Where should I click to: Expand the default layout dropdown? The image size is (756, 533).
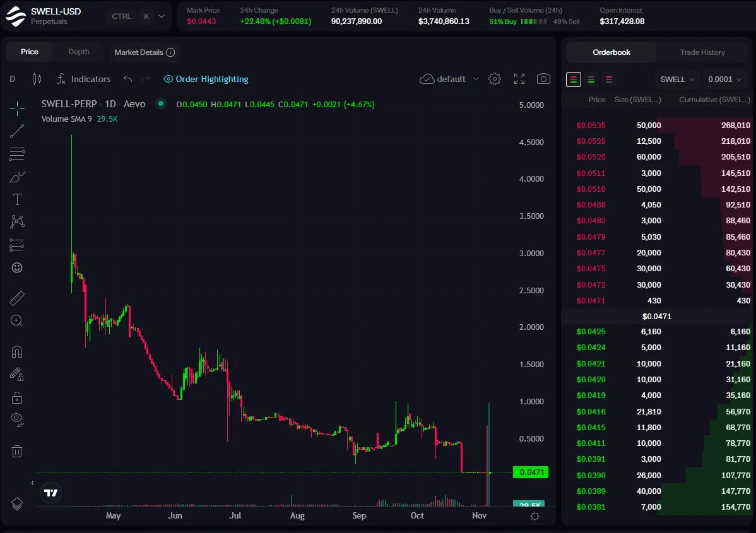point(449,79)
